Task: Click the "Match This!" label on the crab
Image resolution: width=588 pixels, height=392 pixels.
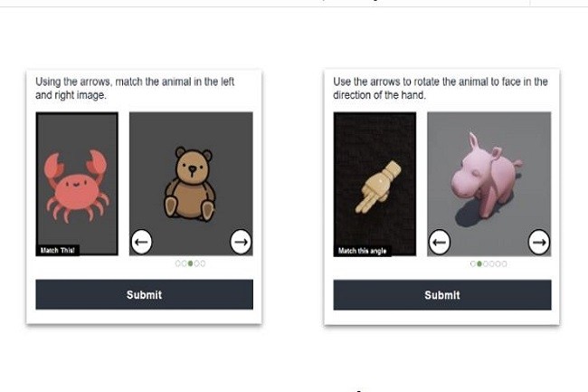Action: point(58,250)
